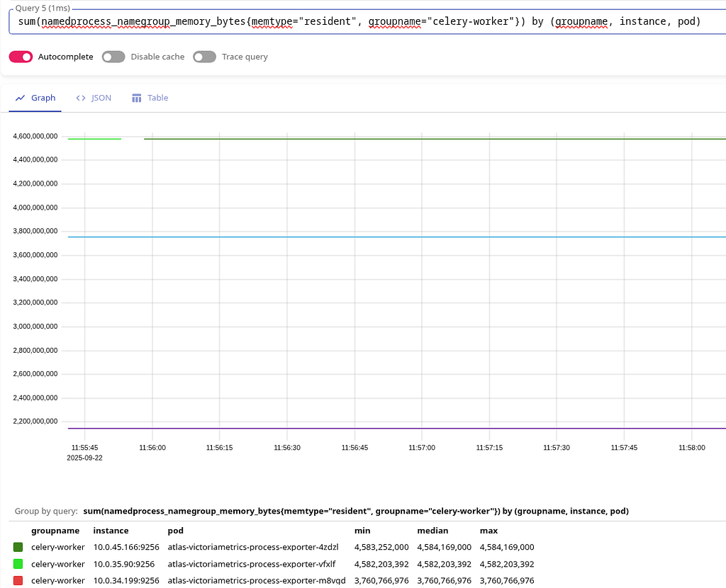Toggle the Autocomplete switch off
This screenshot has height=588, width=726.
coord(21,57)
